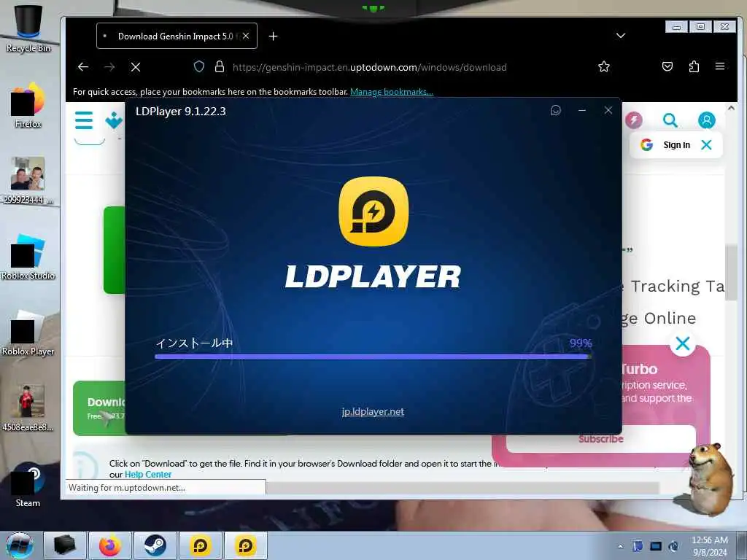Go back in Firefox
The height and width of the screenshot is (560, 747).
pos(83,67)
